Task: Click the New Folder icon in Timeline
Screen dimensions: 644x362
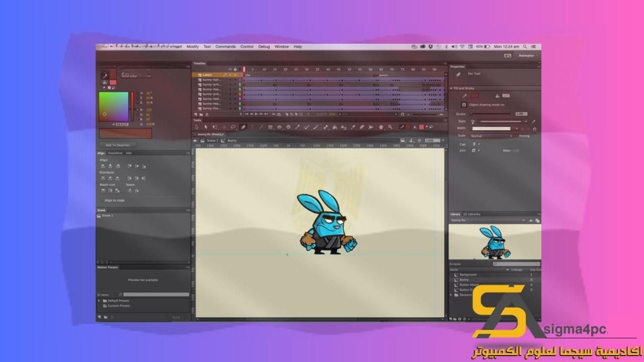Action: pos(201,114)
